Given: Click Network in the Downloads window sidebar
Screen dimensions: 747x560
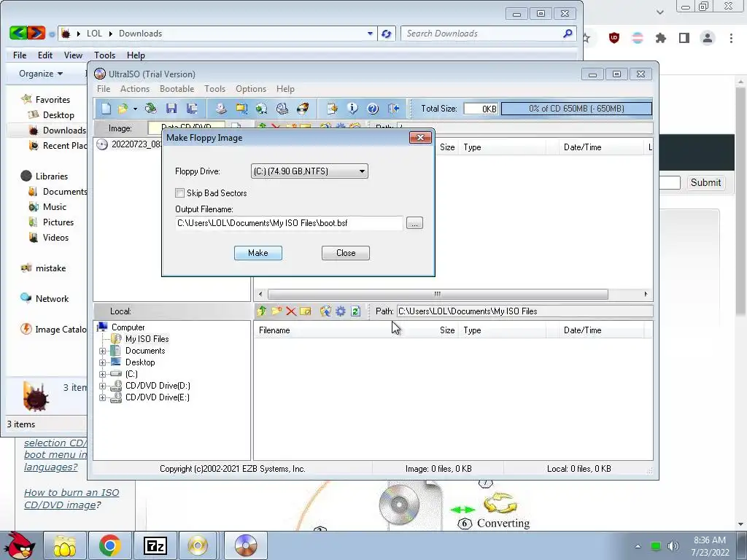Looking at the screenshot, I should click(x=52, y=299).
